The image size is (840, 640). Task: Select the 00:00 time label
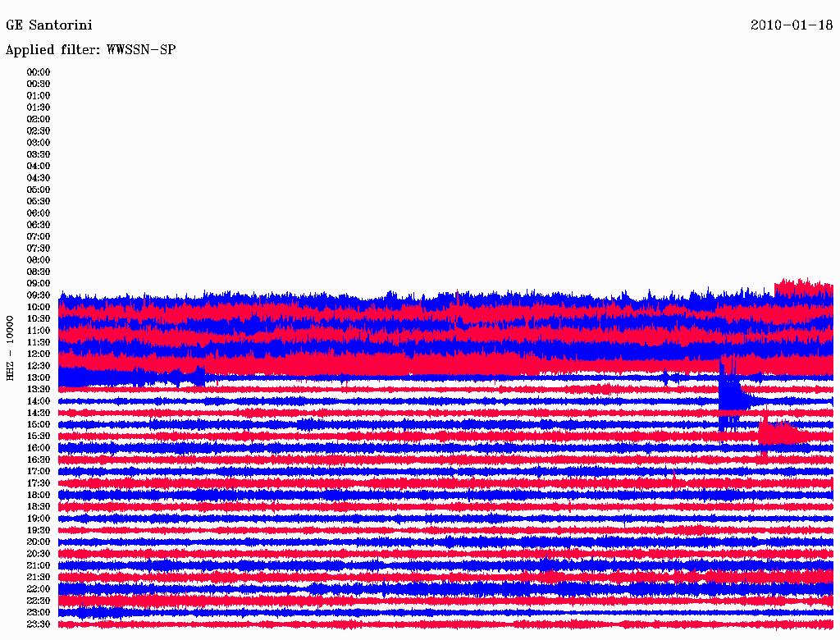click(x=38, y=72)
